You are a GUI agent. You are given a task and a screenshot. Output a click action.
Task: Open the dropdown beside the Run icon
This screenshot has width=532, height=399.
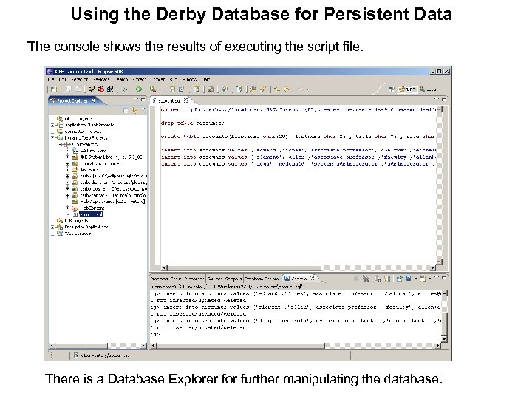146,89
